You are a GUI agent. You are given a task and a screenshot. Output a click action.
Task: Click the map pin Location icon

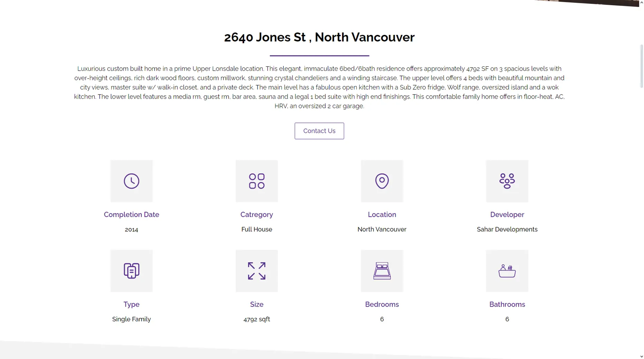(382, 181)
